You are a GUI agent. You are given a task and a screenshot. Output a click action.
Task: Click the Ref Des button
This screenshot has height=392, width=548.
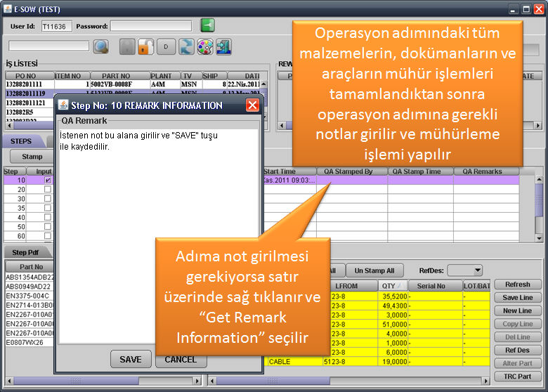(x=518, y=350)
